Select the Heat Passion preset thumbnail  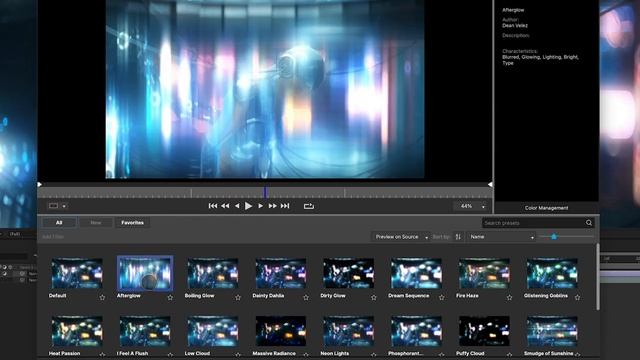click(77, 331)
